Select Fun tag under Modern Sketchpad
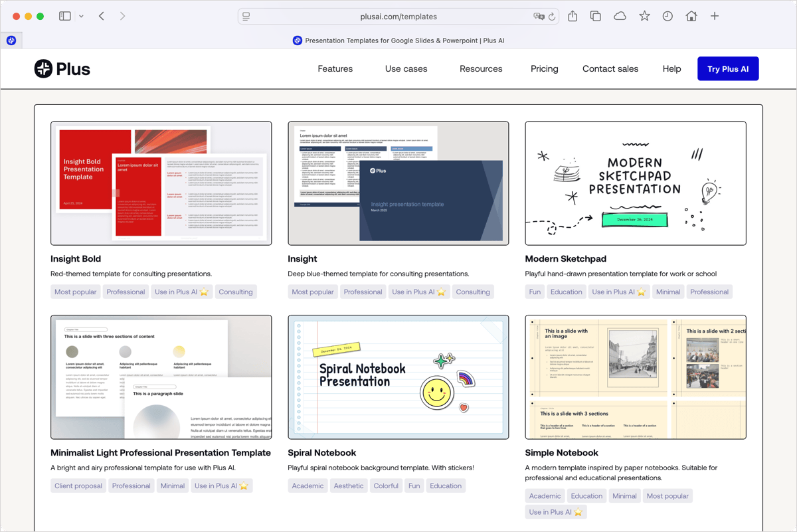Viewport: 797px width, 532px height. coord(535,292)
